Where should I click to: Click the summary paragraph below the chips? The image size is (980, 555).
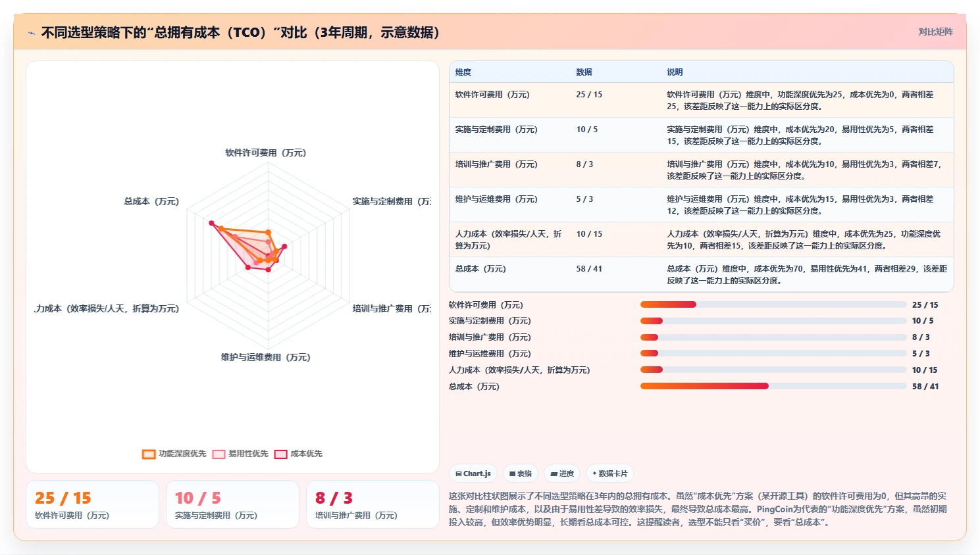point(700,509)
